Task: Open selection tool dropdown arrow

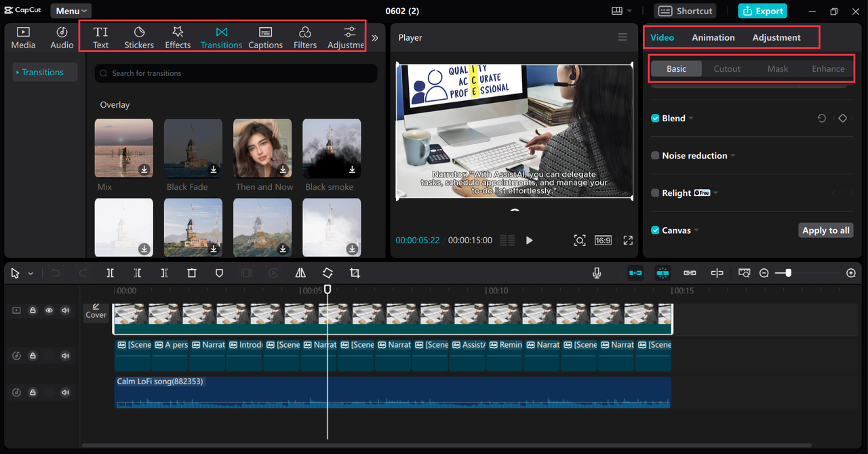Action: click(x=31, y=274)
